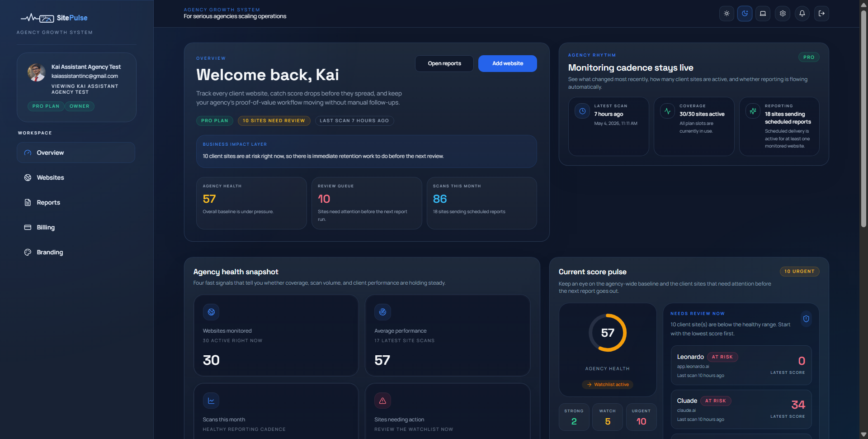Switch to light theme sun icon
The height and width of the screenshot is (439, 868).
tap(726, 14)
